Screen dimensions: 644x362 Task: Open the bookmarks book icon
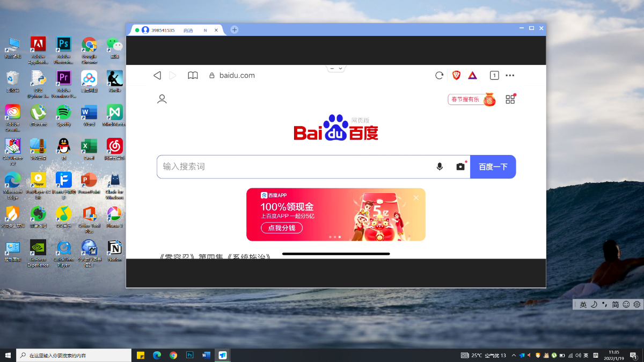(x=193, y=76)
